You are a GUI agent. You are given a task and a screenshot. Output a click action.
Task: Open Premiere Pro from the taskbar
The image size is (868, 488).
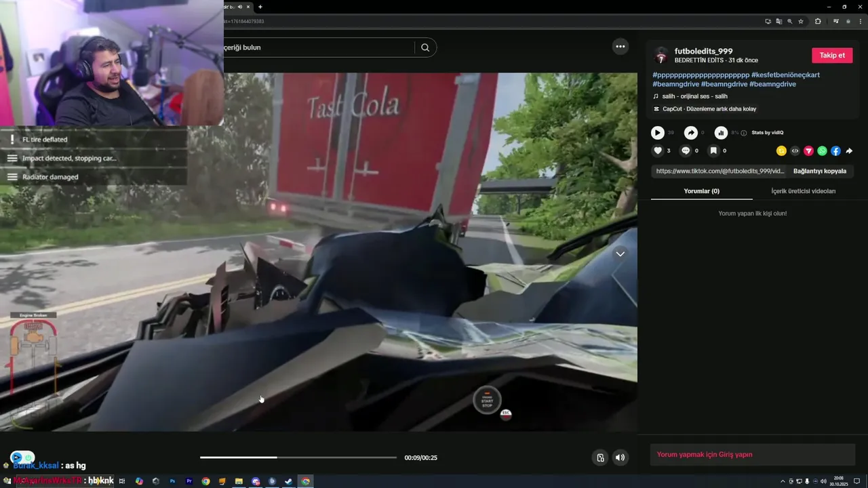point(189,481)
